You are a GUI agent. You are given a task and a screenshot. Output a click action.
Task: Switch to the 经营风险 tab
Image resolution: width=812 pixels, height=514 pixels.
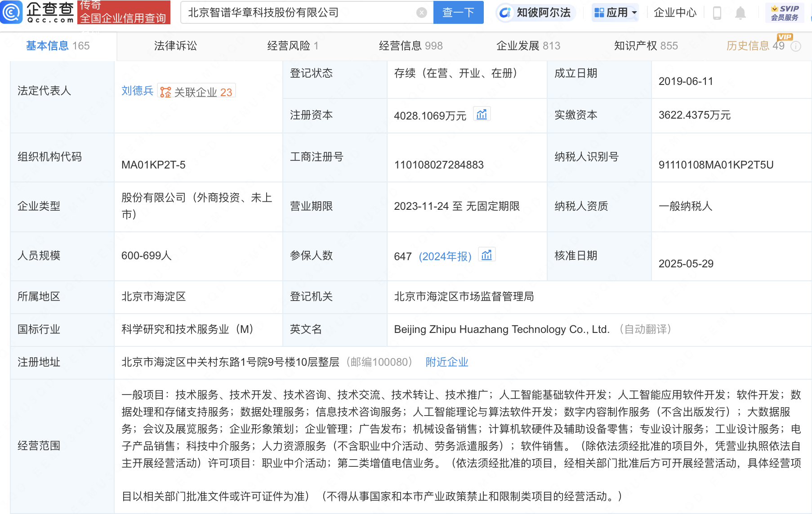[293, 46]
